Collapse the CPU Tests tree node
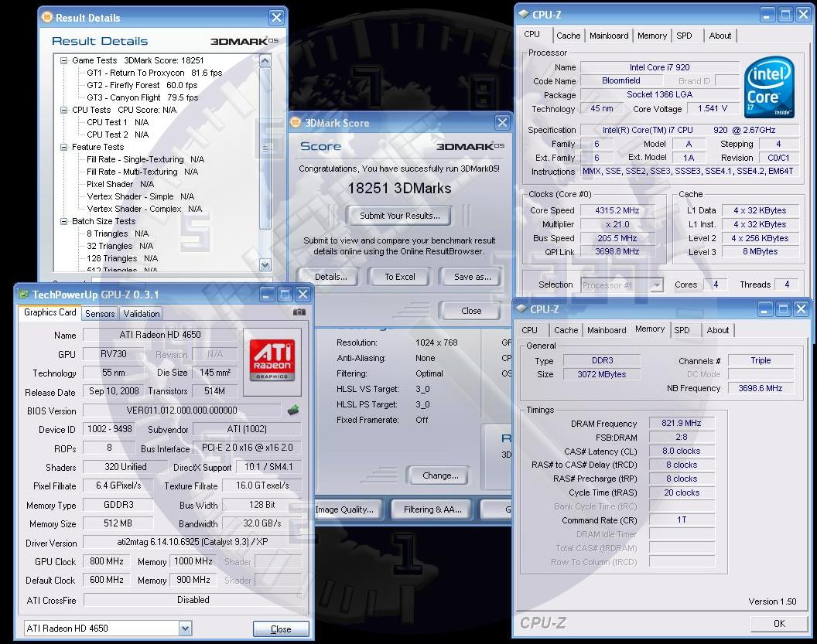 point(64,110)
